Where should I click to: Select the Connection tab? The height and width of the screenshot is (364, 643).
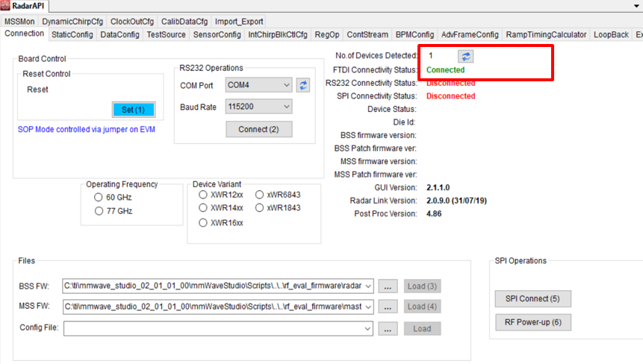[x=24, y=34]
